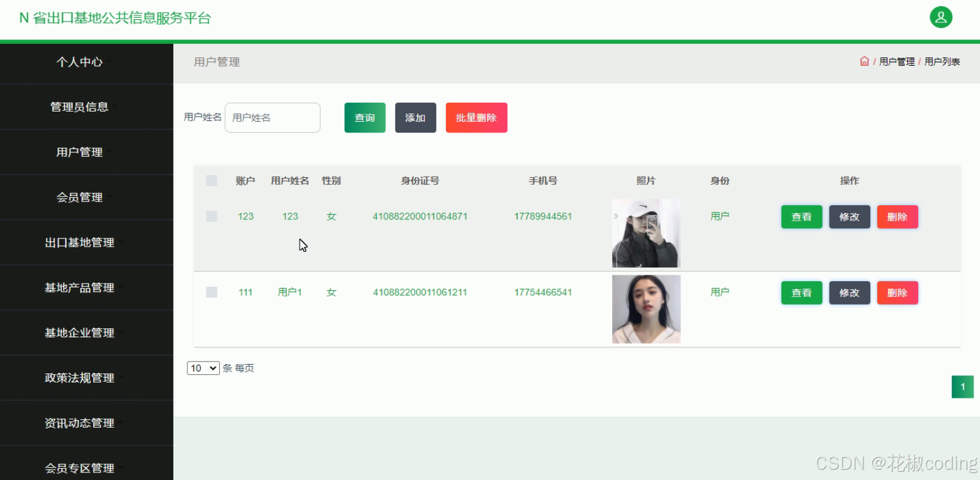View details of user 123 with 查看
The image size is (980, 480).
click(x=801, y=217)
